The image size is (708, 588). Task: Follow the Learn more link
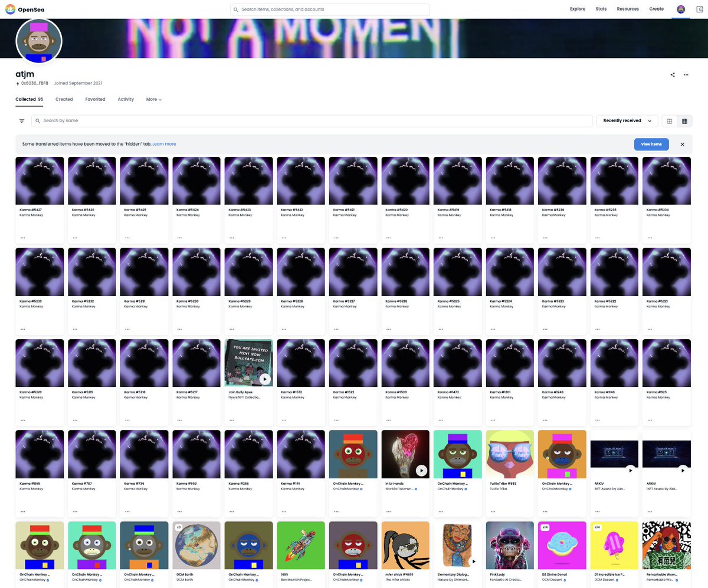164,144
